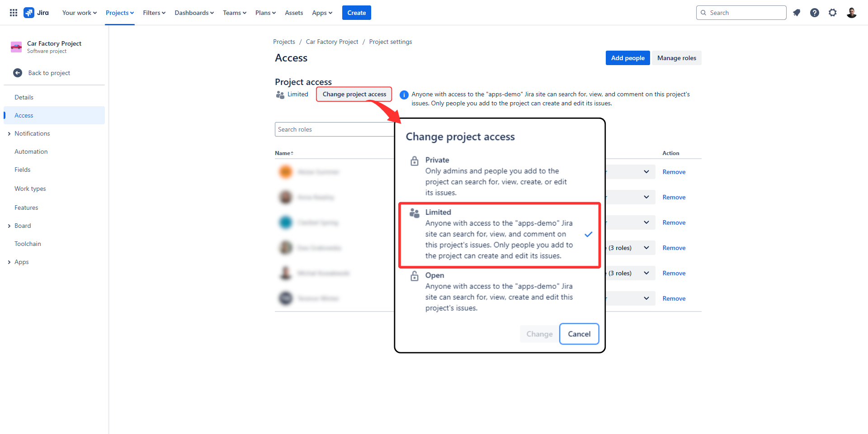
Task: Click the Private lock icon in dialog
Action: (415, 161)
